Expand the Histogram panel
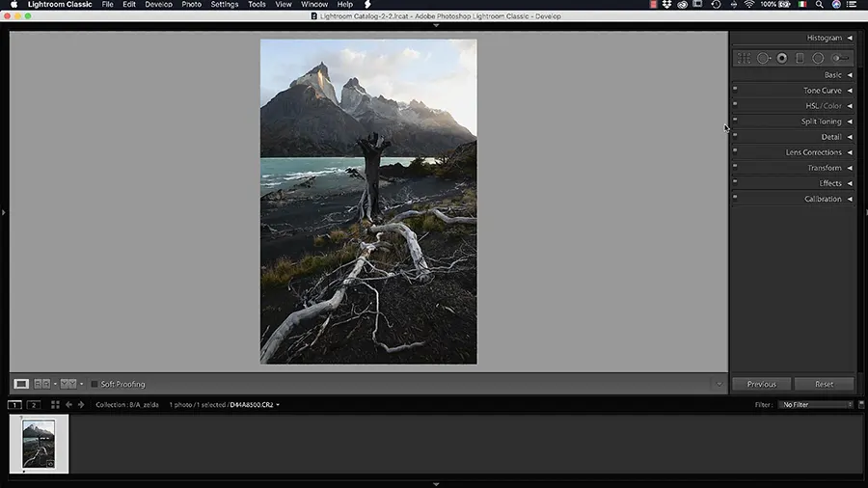The width and height of the screenshot is (868, 488). pos(828,38)
